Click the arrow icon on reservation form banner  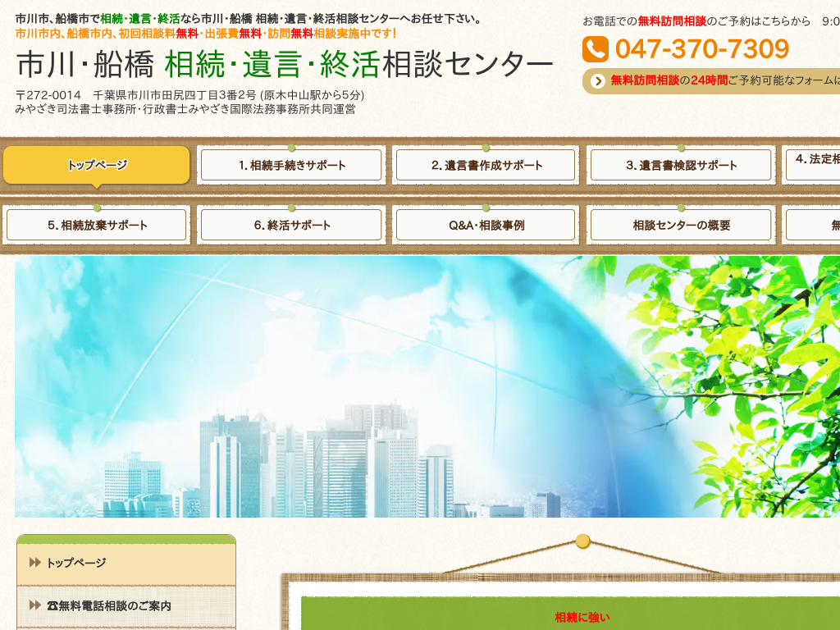point(598,81)
